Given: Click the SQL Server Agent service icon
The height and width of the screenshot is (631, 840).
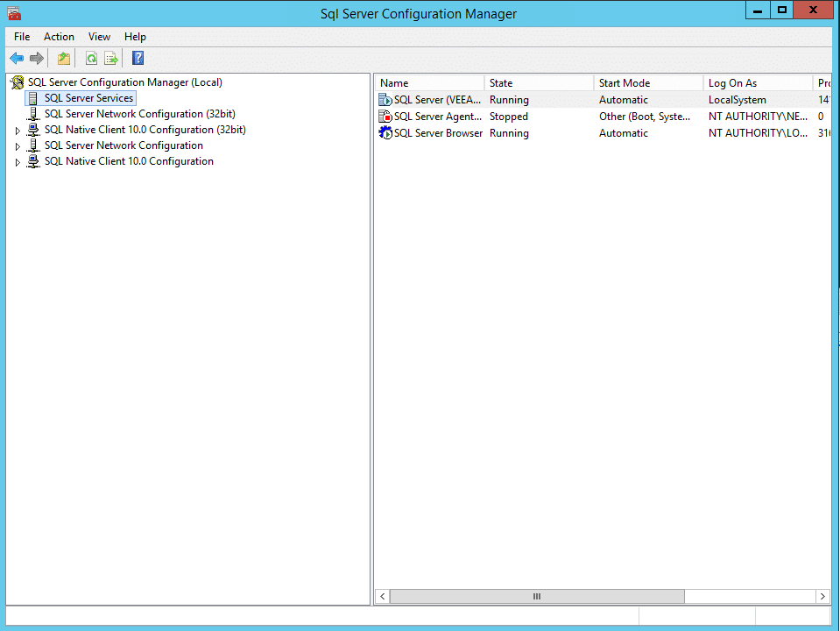Looking at the screenshot, I should click(385, 117).
